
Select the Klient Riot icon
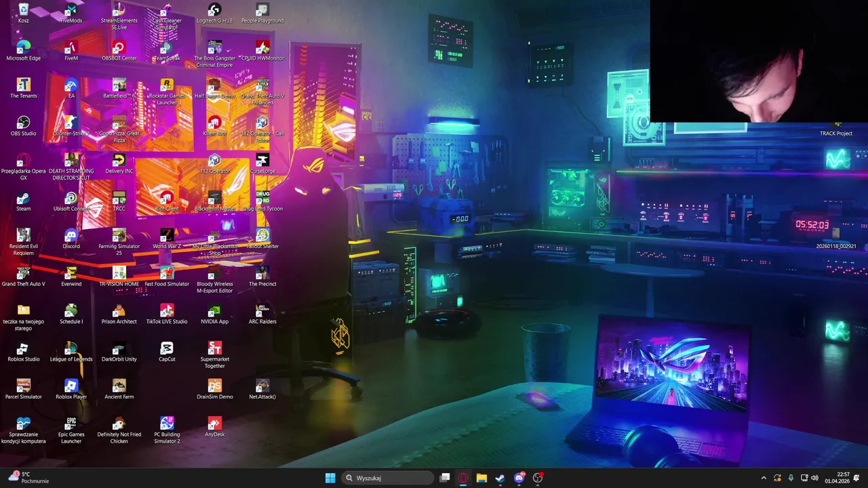[x=214, y=126]
